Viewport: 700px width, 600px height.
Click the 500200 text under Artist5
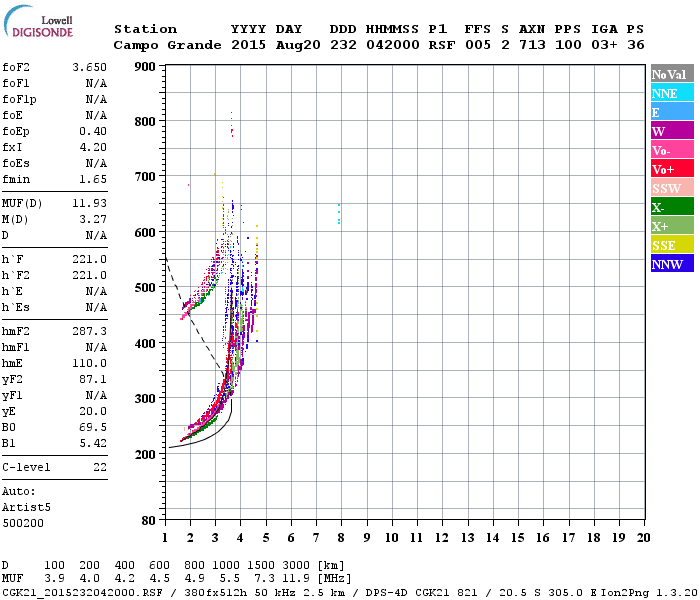(23, 523)
